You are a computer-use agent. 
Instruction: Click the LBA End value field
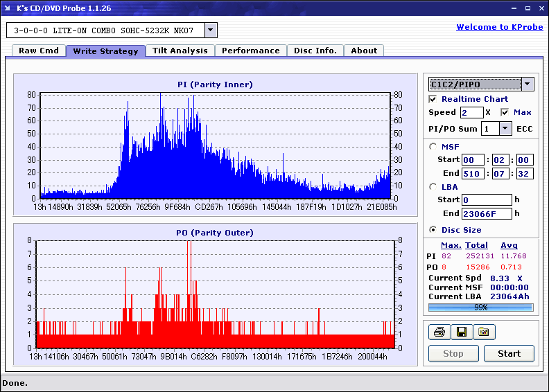tap(487, 213)
